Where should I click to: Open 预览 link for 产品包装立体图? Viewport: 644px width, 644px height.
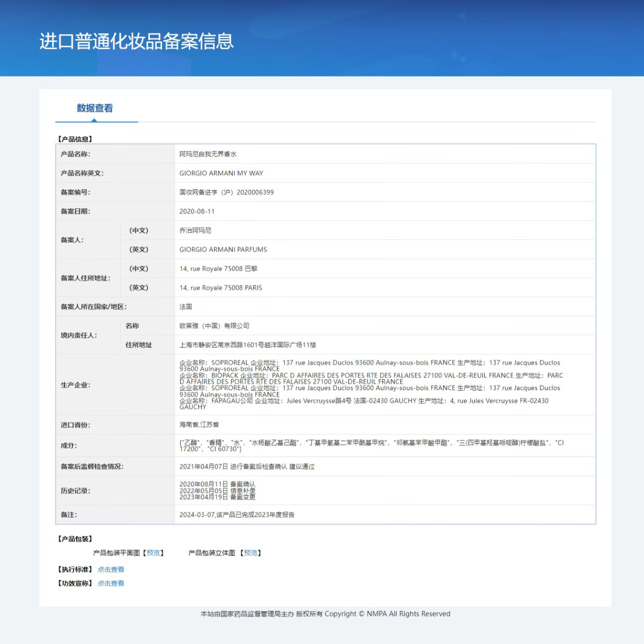click(251, 553)
